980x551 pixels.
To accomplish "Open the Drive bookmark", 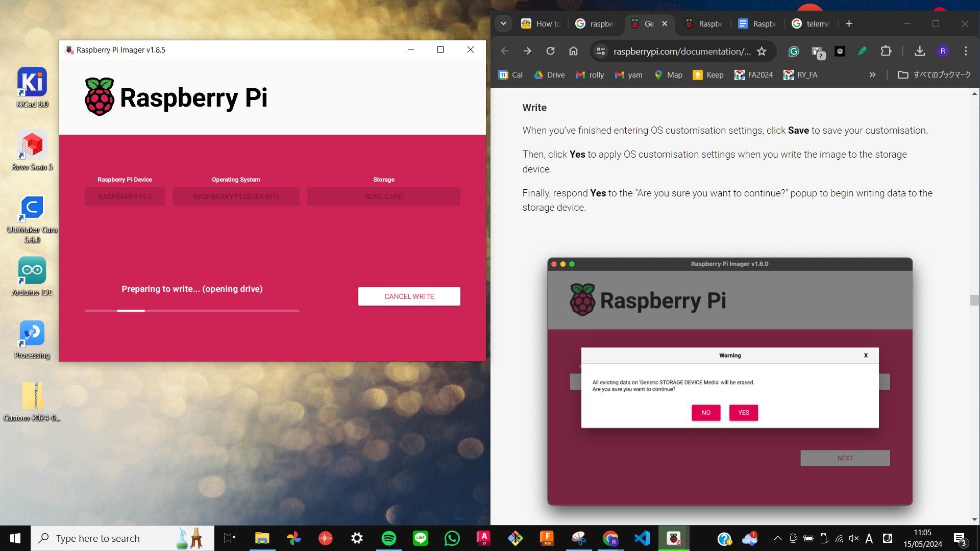I will [549, 75].
